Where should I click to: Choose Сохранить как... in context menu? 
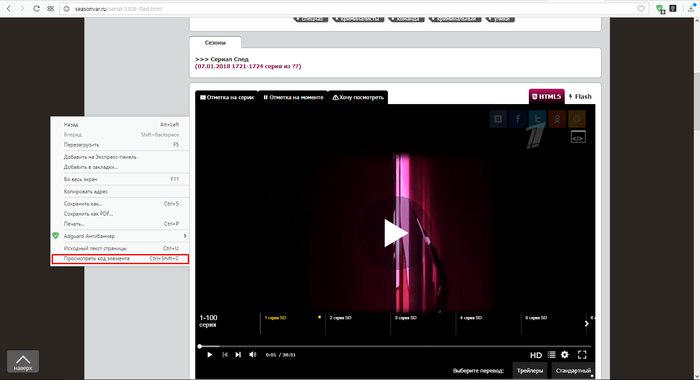click(x=121, y=204)
